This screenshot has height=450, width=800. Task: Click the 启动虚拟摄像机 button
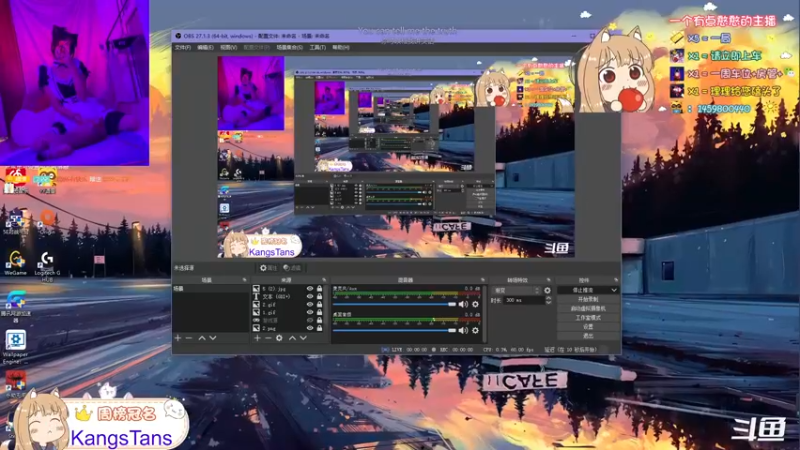coord(588,309)
